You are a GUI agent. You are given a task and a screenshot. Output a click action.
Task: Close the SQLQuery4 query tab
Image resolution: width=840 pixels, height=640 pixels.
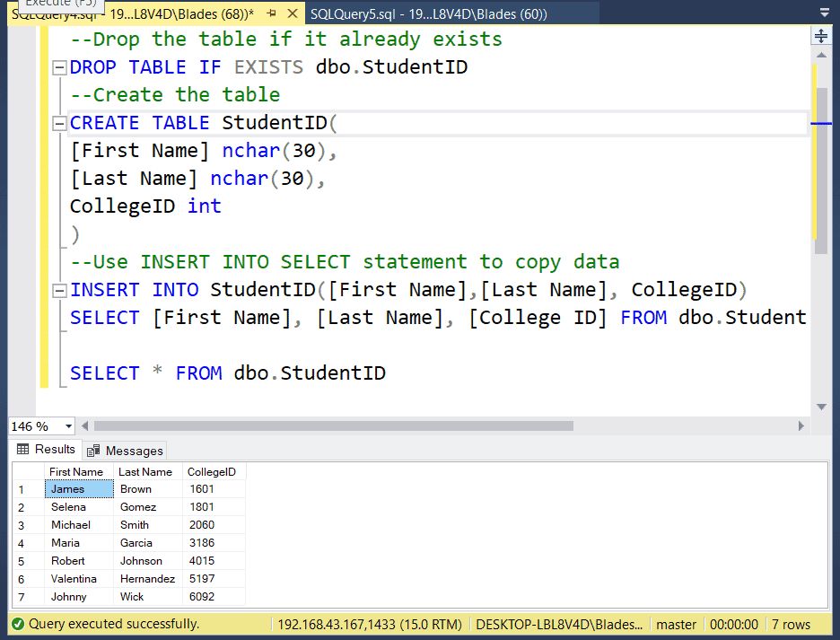coord(292,14)
